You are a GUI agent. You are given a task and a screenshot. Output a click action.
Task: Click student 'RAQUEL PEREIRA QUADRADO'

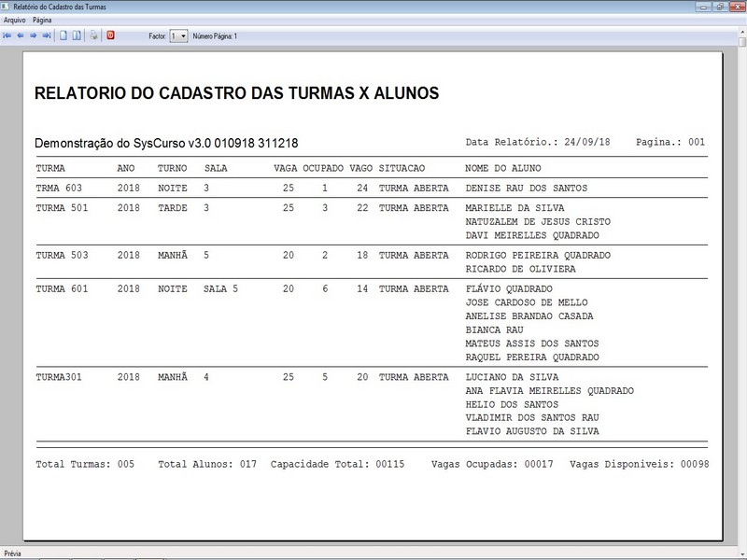(x=532, y=357)
